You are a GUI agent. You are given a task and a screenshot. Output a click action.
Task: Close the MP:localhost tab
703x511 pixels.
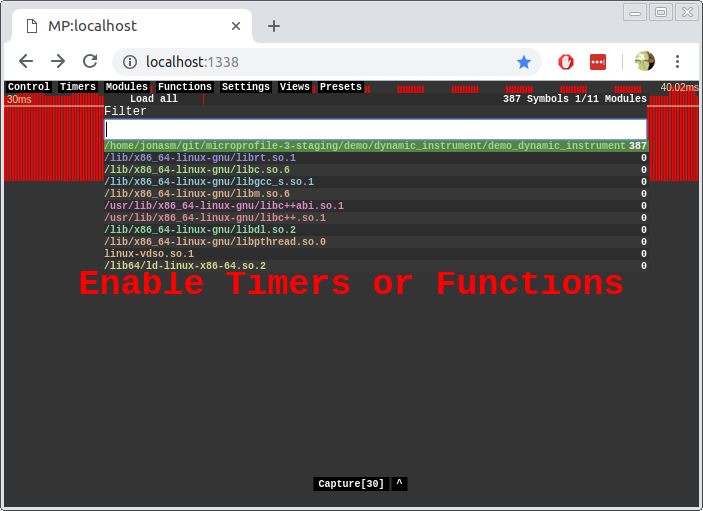[236, 26]
